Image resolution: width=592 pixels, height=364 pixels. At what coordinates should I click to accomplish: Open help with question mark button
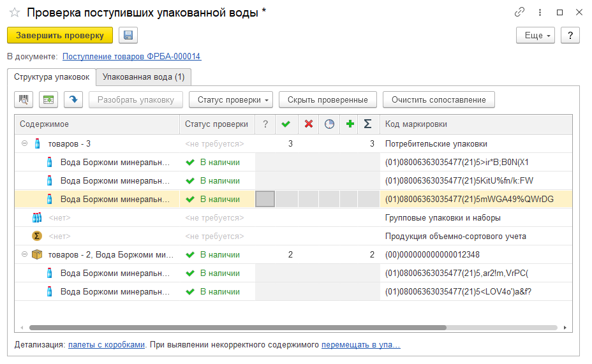570,36
